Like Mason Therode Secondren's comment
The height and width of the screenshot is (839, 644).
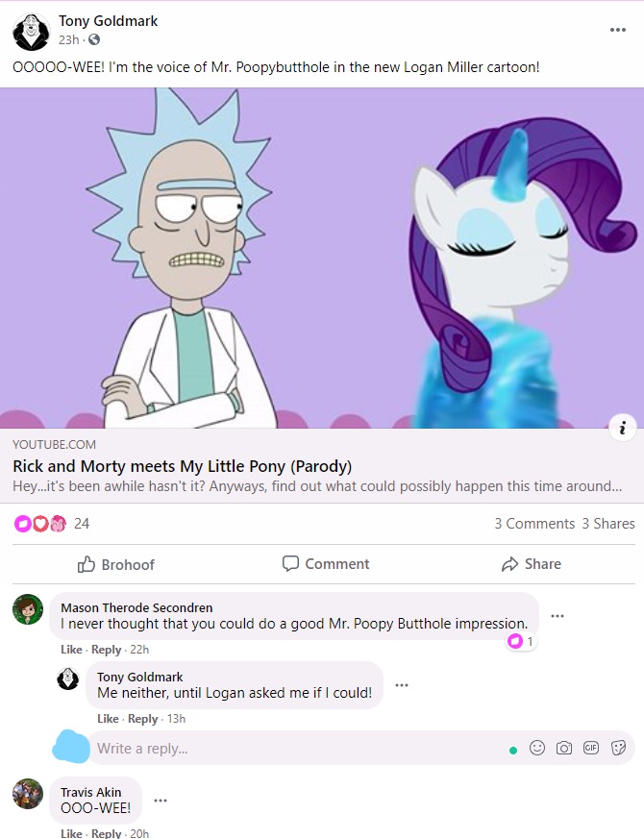tap(71, 650)
